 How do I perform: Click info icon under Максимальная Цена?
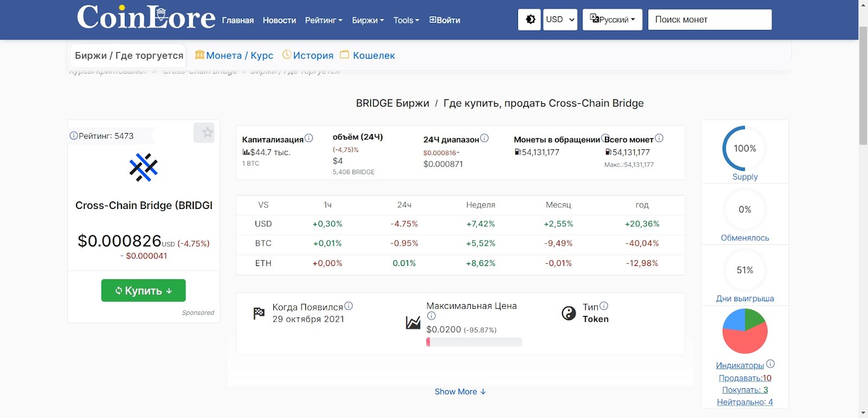click(x=431, y=316)
